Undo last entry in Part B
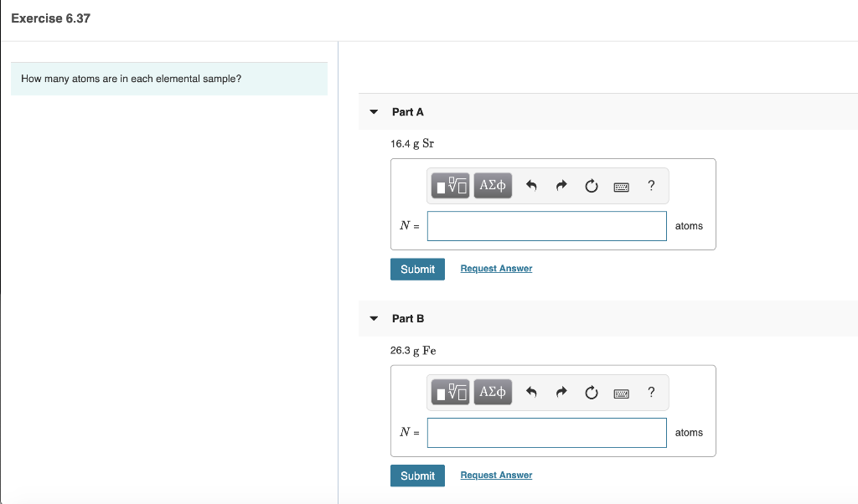 coord(531,393)
